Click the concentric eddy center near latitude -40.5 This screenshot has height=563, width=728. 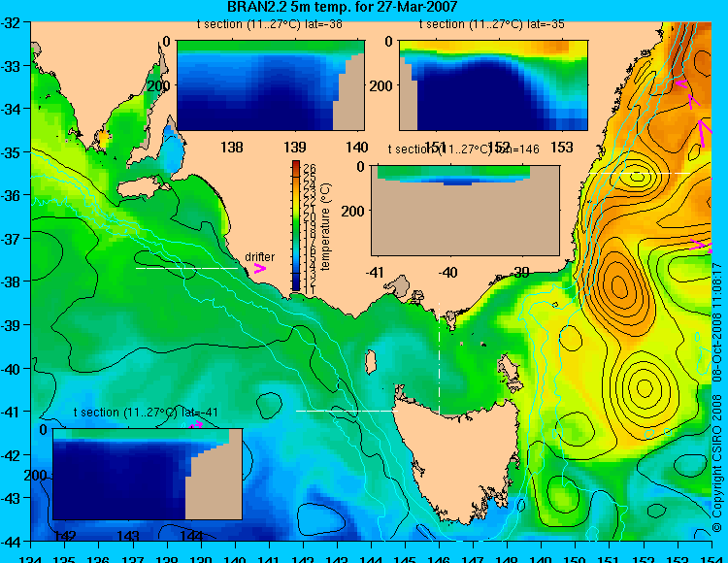[x=645, y=387]
